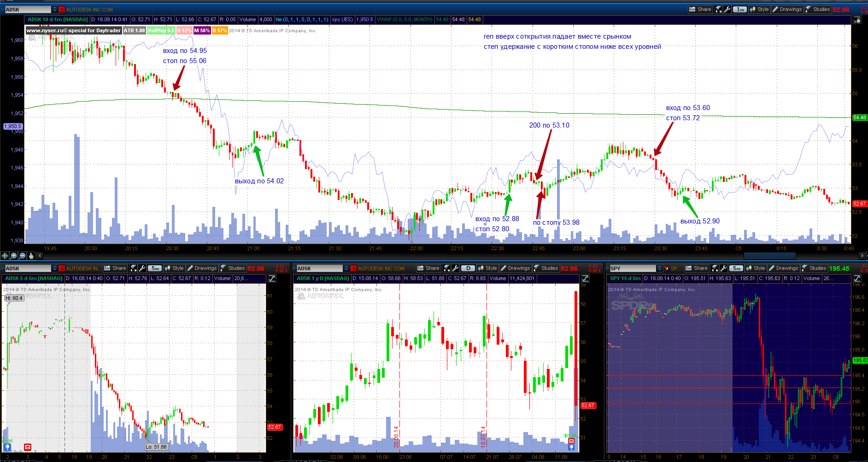
Task: Click scroll-right arrow at top chart's bottom edge
Action: tap(862, 256)
